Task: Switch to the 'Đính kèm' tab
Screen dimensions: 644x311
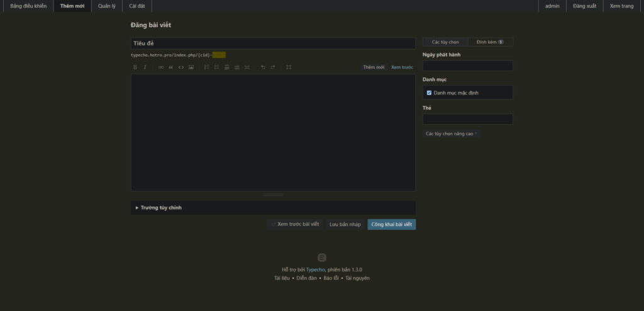Action: coord(491,42)
